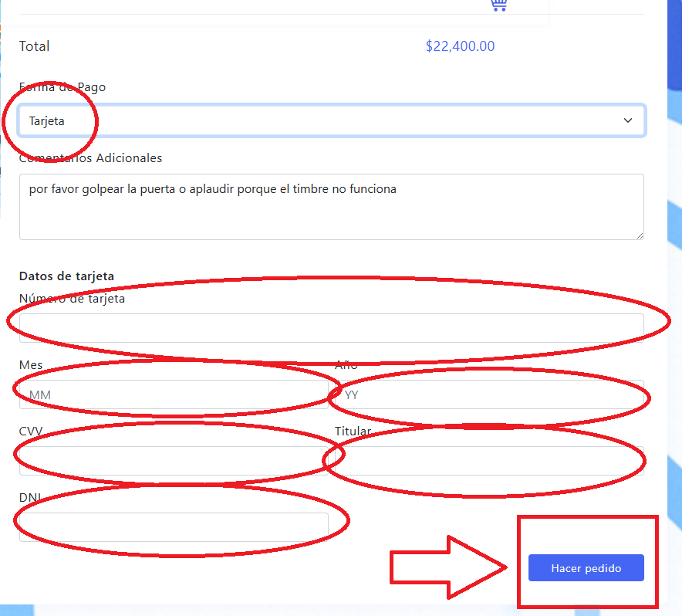
Task: Click the chevron arrow of payment method select
Action: tap(628, 121)
